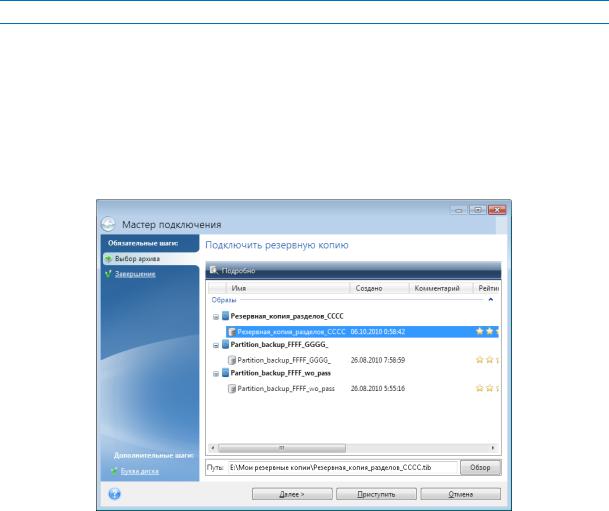Click bold Partition_backup_FFFF_GGGG_ group name

tap(279, 344)
